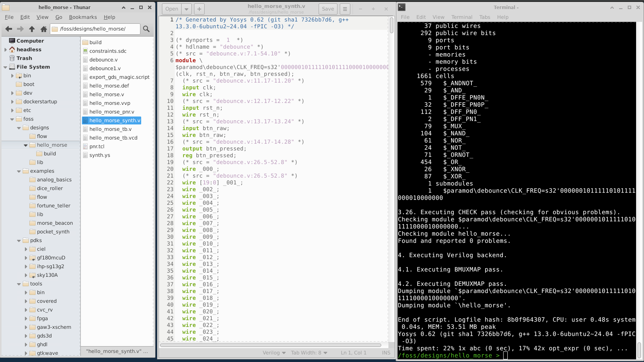
Task: Click the Home folder icon in toolbar
Action: [x=44, y=29]
